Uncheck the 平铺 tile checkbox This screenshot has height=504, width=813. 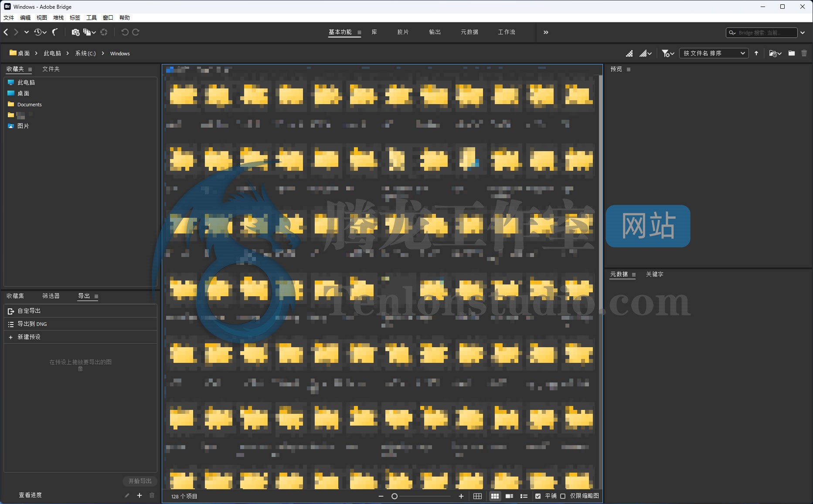pyautogui.click(x=538, y=496)
